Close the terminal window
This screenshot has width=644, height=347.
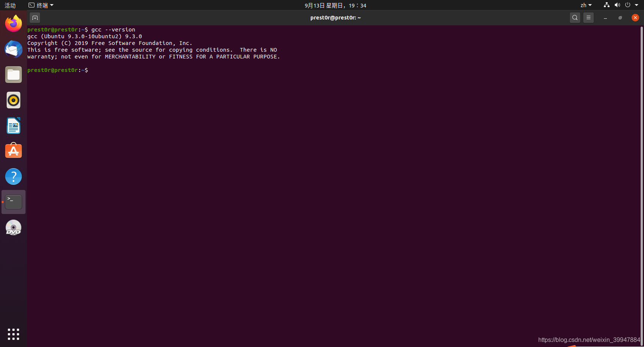(635, 18)
